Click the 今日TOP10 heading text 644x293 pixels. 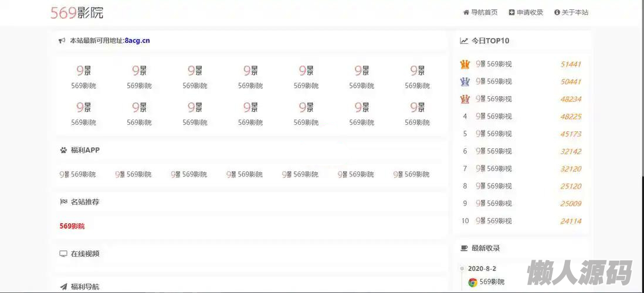pos(490,40)
